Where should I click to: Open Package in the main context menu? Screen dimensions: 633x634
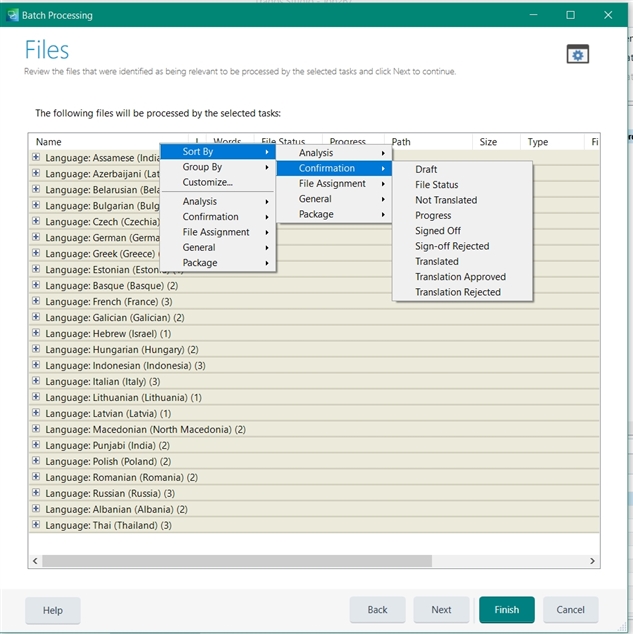[x=218, y=263]
